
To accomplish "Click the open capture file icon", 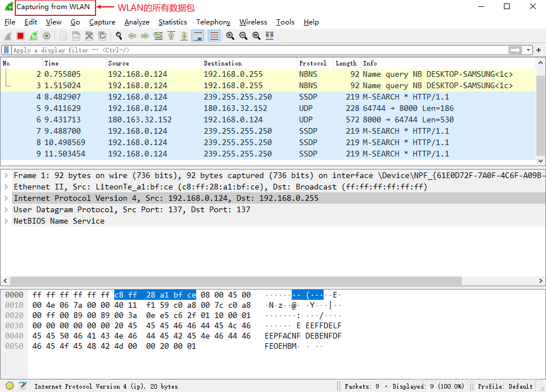I will point(63,36).
